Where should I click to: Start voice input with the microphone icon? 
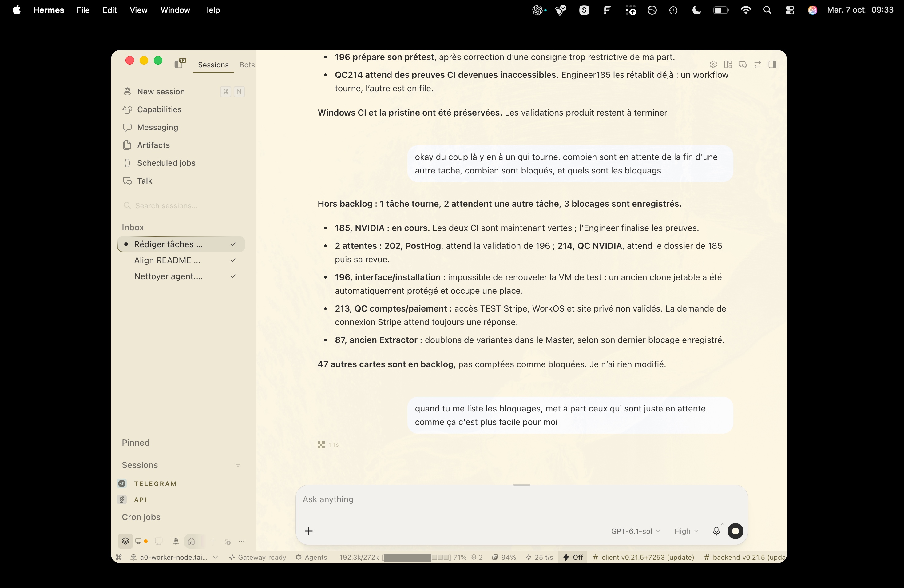pos(716,531)
